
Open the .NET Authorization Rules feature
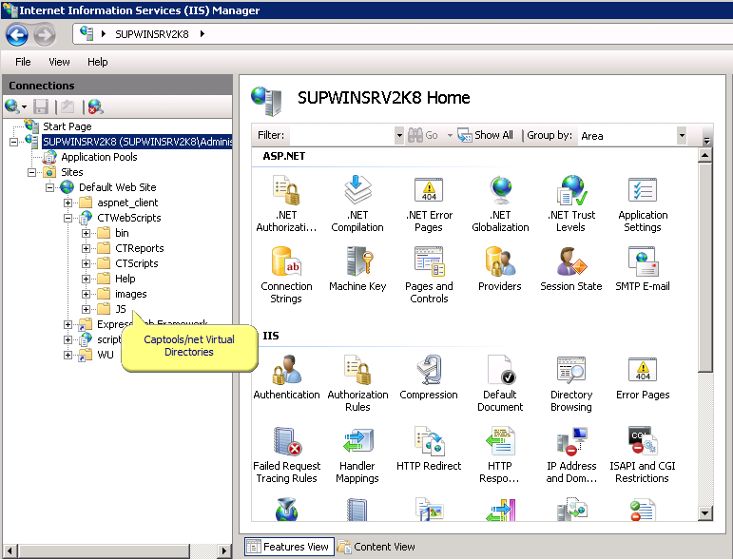[x=286, y=203]
